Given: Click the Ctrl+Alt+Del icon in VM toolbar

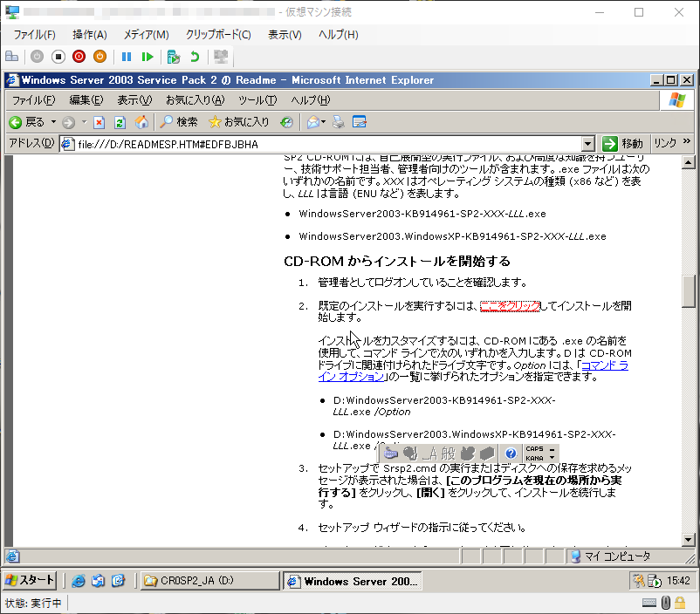Looking at the screenshot, I should tap(11, 57).
